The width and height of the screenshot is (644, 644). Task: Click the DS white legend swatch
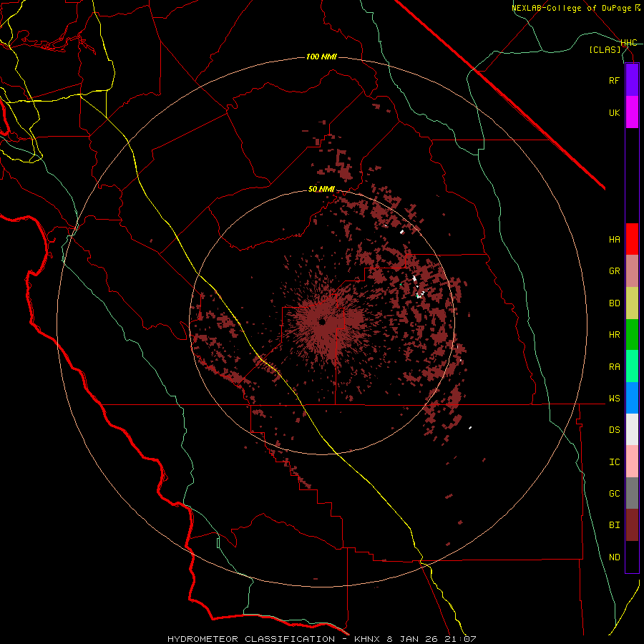[632, 429]
